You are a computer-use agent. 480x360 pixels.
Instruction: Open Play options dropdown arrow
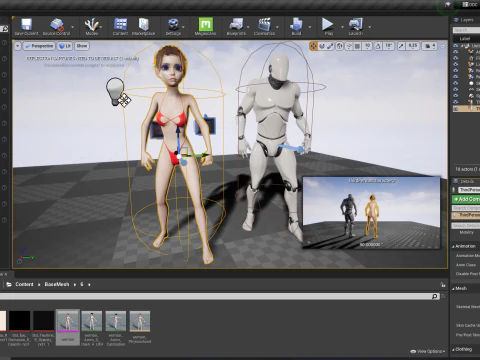pos(342,27)
